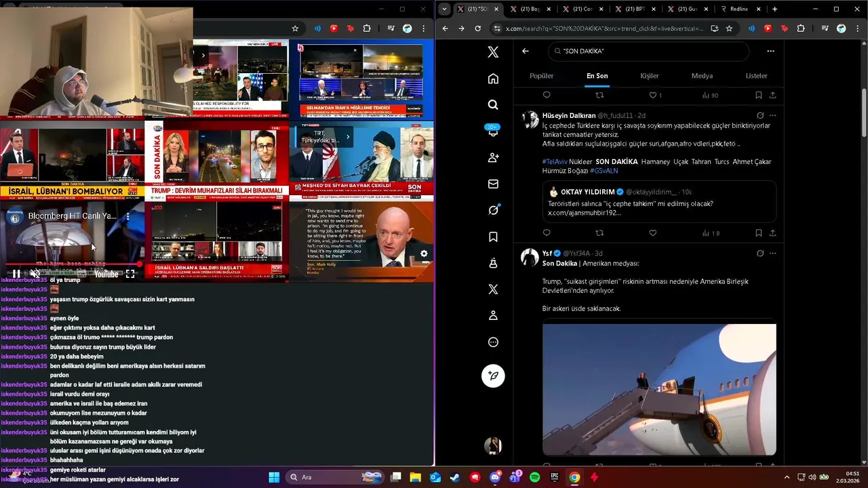
Task: Open Hüseyin Dalkıran's profile name
Action: (x=568, y=116)
